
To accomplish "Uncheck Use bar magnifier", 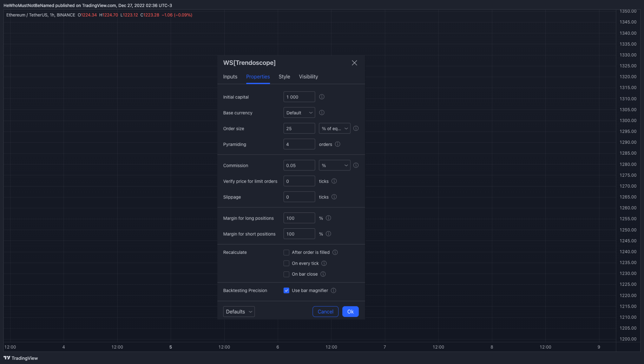I will (286, 290).
